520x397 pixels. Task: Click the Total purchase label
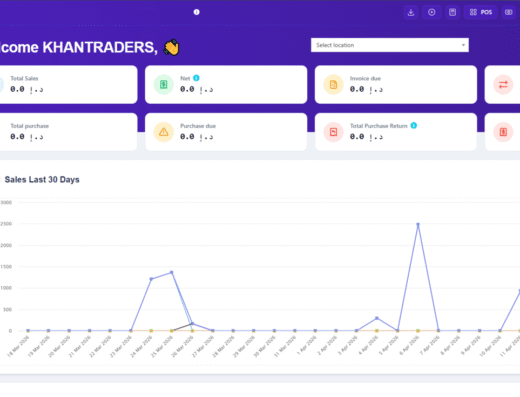29,126
